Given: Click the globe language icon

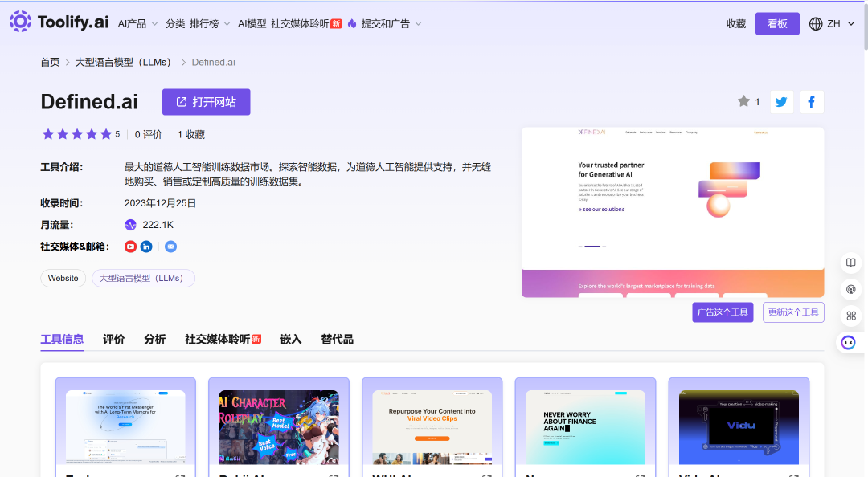Looking at the screenshot, I should pyautogui.click(x=816, y=24).
